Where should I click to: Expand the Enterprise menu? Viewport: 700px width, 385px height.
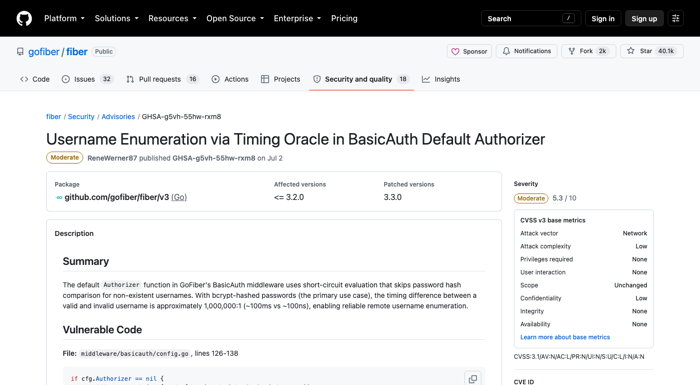pos(297,18)
